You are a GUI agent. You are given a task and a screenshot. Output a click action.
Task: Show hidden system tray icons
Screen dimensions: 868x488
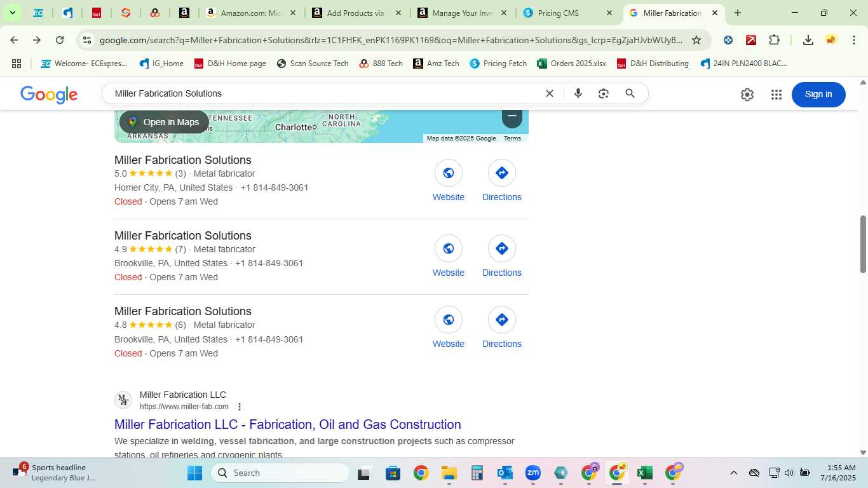click(733, 473)
